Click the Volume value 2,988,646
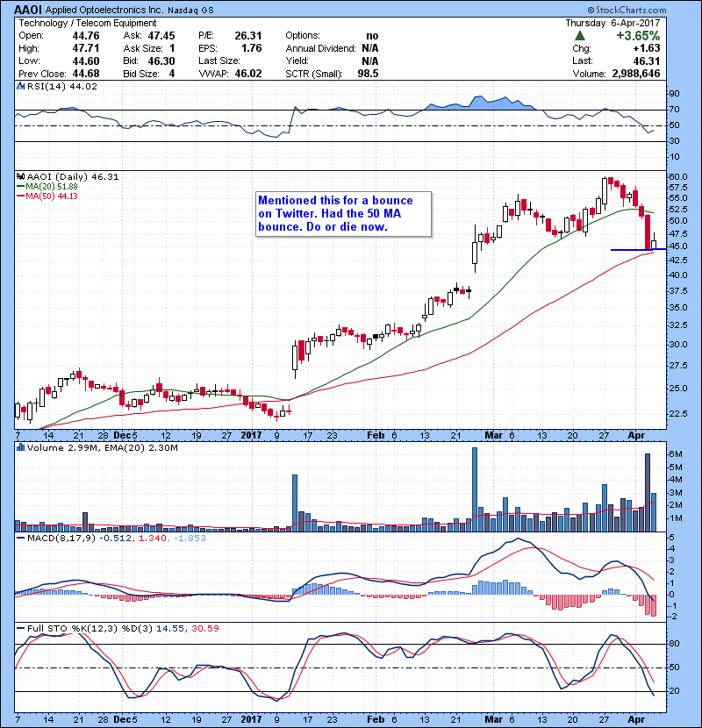Screen dimensions: 702x728 coord(636,74)
